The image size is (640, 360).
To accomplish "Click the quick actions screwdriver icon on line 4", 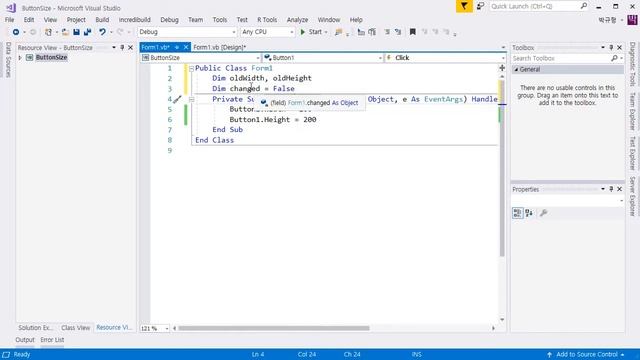I will 177,99.
